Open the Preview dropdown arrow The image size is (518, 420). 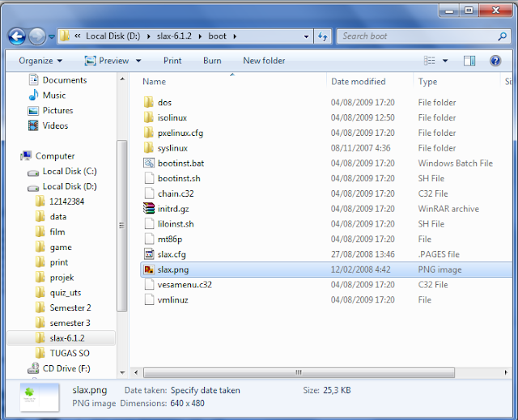138,61
